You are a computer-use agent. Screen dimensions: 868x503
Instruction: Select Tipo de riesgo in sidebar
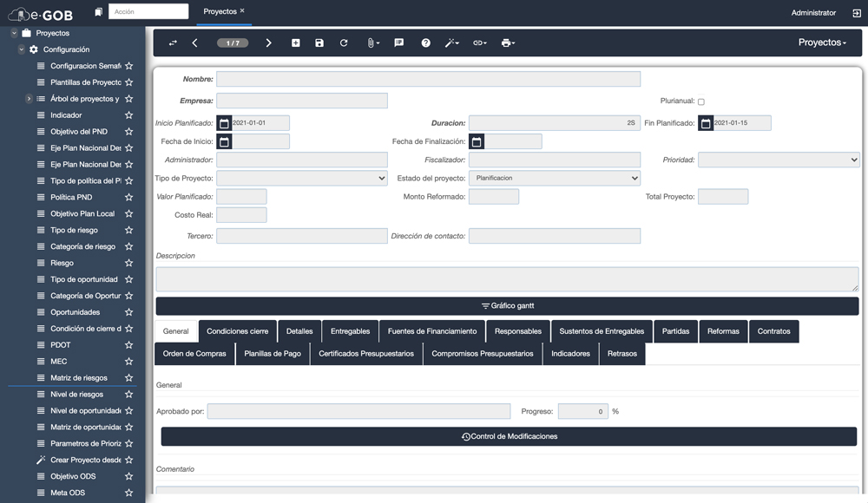tap(74, 231)
